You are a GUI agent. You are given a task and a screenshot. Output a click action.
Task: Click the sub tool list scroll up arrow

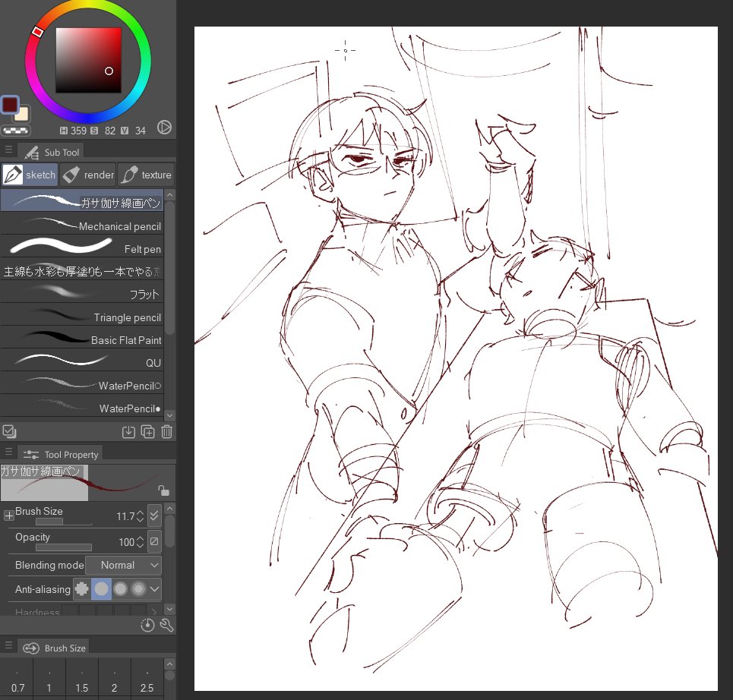(x=169, y=194)
